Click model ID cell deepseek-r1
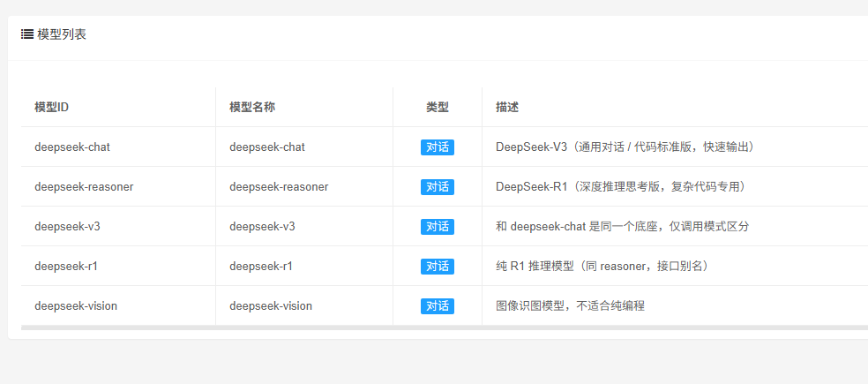The height and width of the screenshot is (384, 868). pyautogui.click(x=66, y=267)
